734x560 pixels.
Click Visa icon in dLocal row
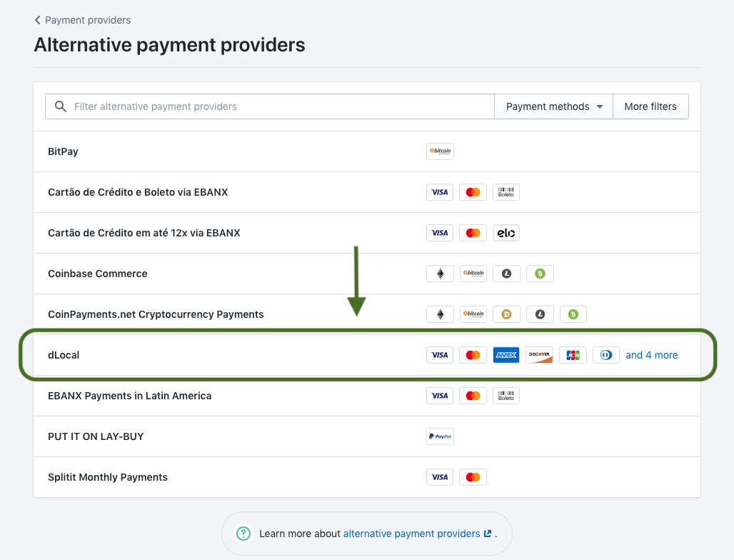(440, 355)
